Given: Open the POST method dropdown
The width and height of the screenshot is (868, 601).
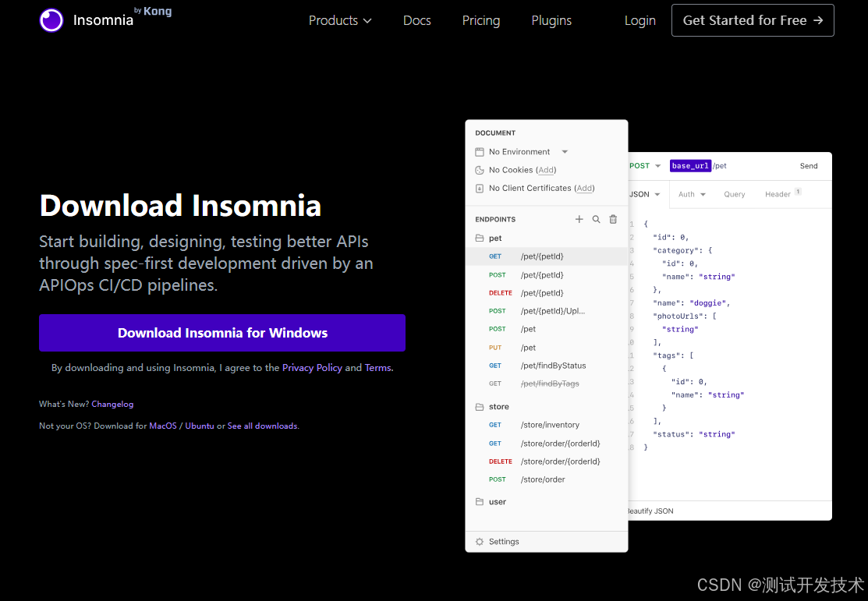Looking at the screenshot, I should click(x=645, y=165).
